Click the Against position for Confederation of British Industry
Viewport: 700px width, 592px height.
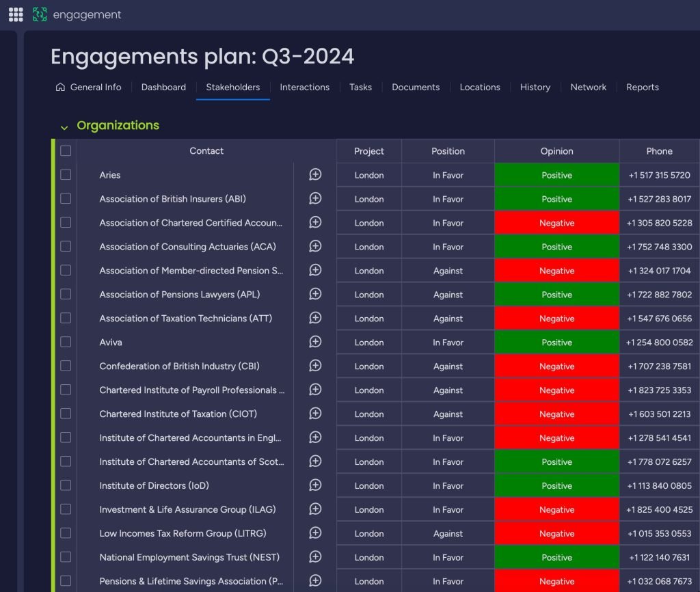(x=448, y=366)
